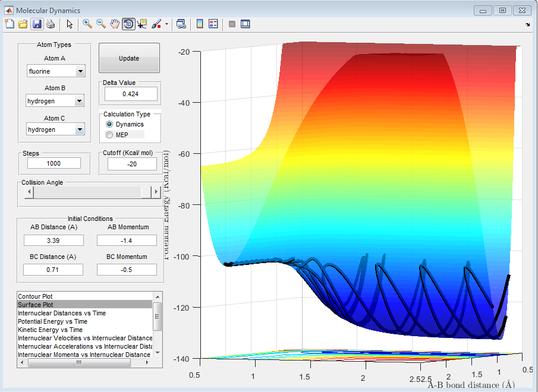Viewport: 538px width, 392px height.
Task: Insert Colorbar via toolbar icon
Action: pyautogui.click(x=200, y=24)
